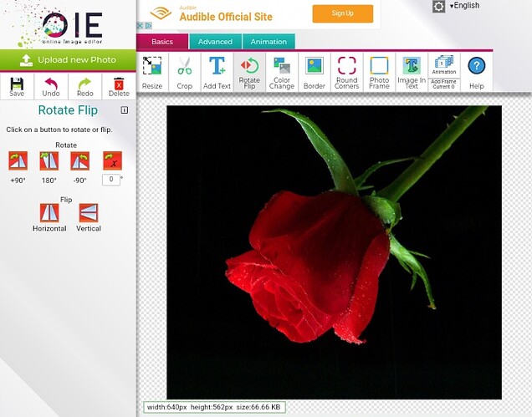Select the Rotate Flip tool
Screen dimensions: 532x417
click(x=249, y=72)
